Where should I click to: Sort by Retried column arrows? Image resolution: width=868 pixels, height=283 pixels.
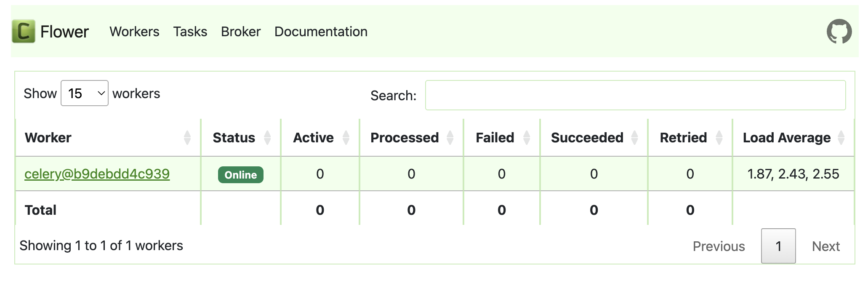tap(719, 138)
